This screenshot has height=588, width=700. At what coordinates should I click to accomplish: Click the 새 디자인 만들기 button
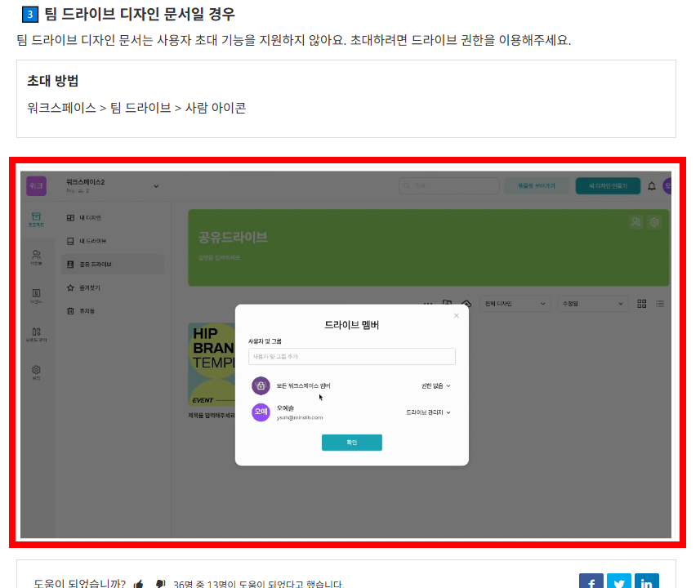[x=608, y=185]
